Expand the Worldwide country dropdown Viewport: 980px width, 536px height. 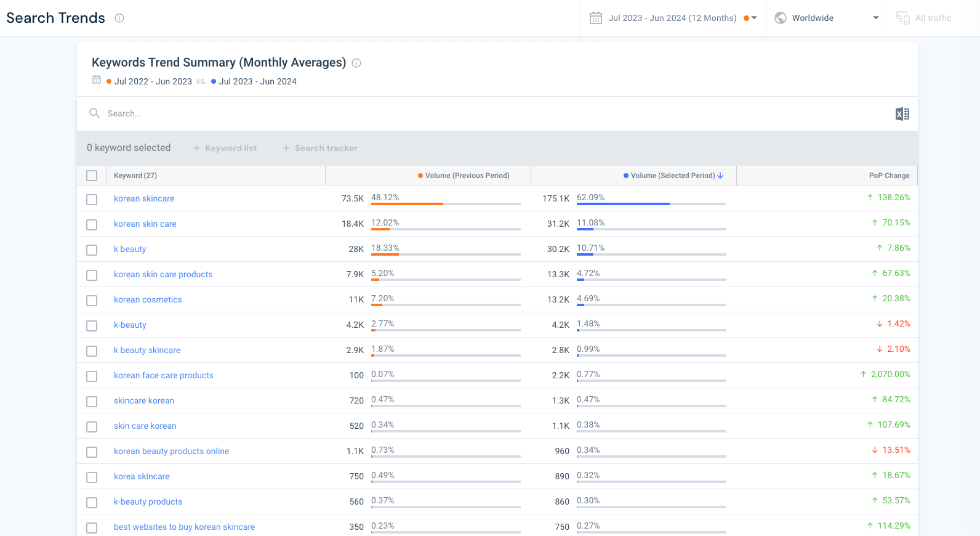827,18
